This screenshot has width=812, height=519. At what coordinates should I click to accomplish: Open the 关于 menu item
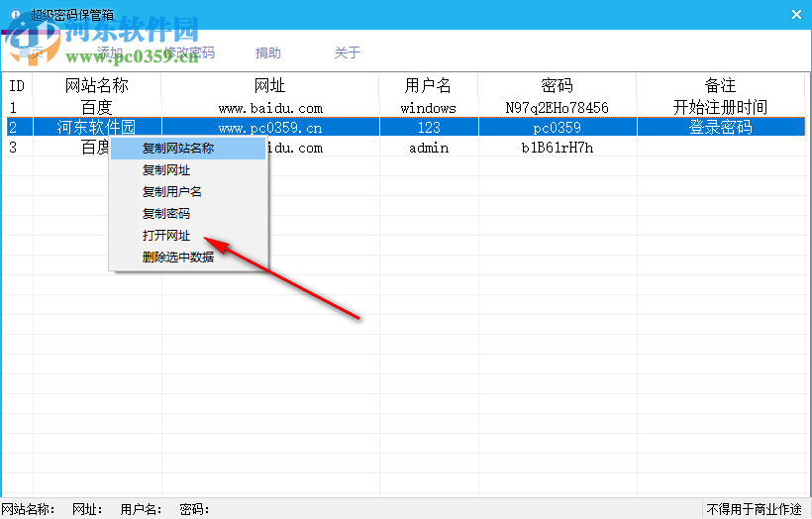347,52
